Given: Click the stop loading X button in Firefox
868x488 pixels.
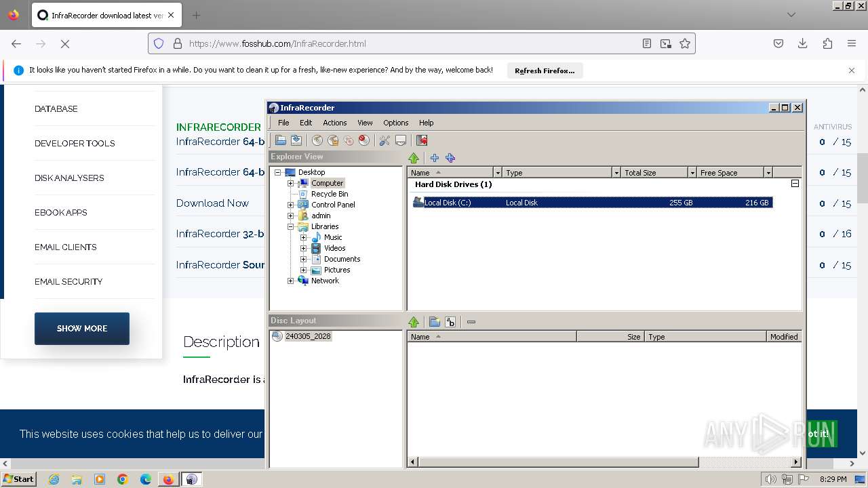Looking at the screenshot, I should [x=65, y=43].
